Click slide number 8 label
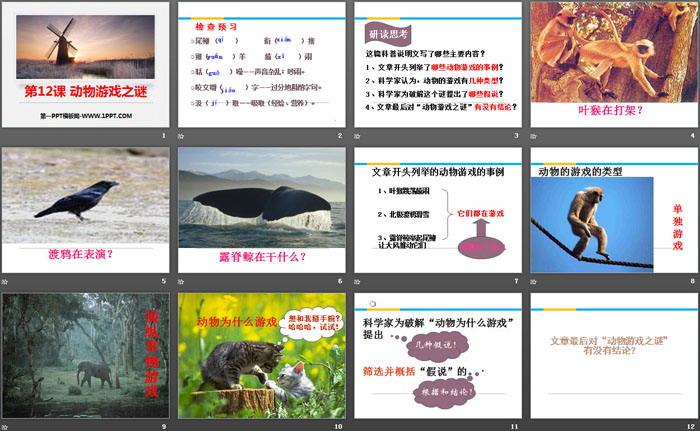 pos(693,281)
